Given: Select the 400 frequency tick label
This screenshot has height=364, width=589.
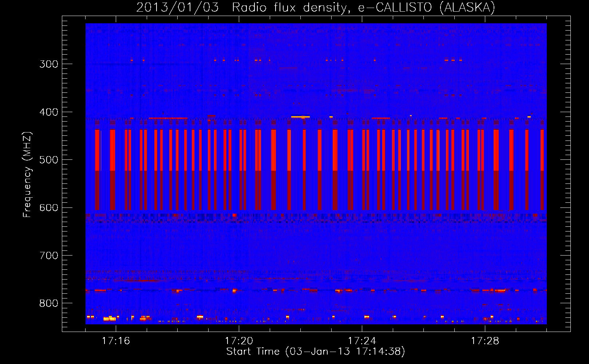Looking at the screenshot, I should coord(49,112).
